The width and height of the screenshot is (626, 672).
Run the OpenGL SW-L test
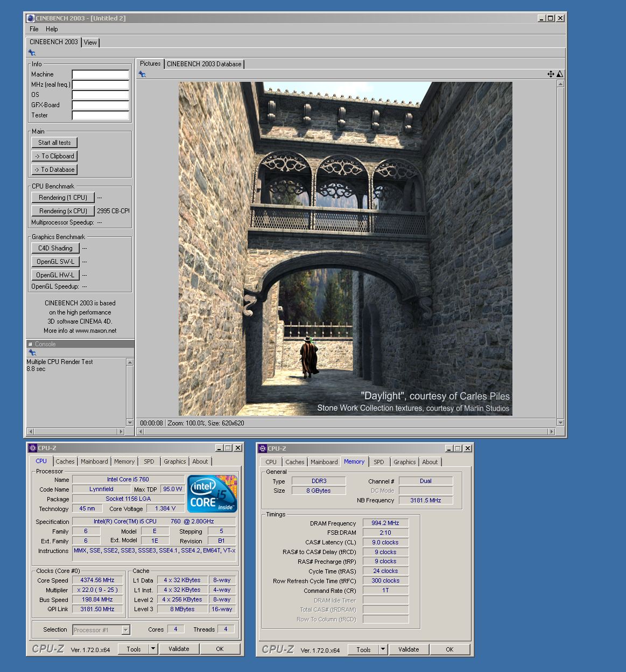(55, 262)
